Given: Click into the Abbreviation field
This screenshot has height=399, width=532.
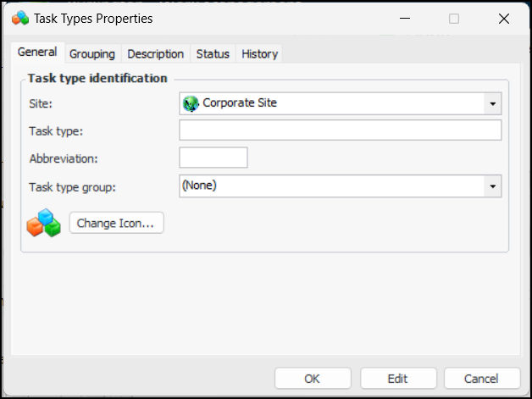Looking at the screenshot, I should (x=213, y=158).
